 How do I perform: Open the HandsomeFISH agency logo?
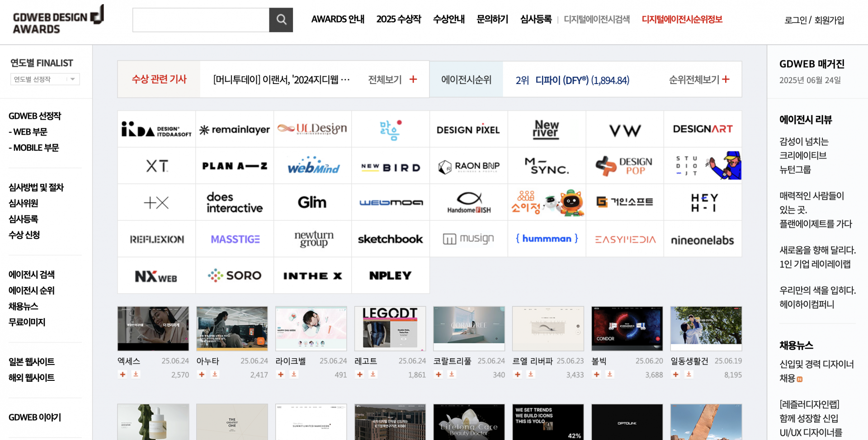(x=468, y=202)
